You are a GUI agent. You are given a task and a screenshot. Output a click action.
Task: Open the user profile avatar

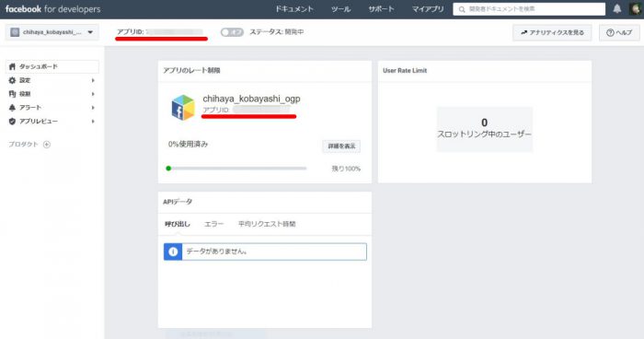[636, 9]
